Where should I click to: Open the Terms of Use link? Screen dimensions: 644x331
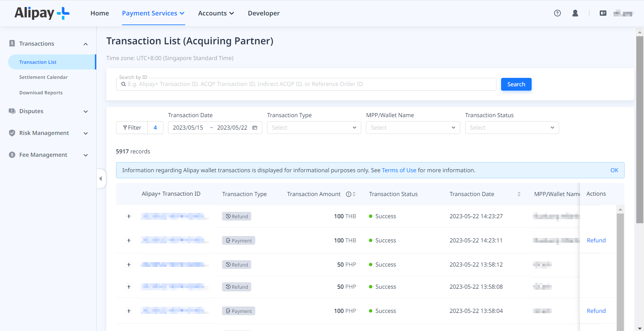[x=399, y=170]
